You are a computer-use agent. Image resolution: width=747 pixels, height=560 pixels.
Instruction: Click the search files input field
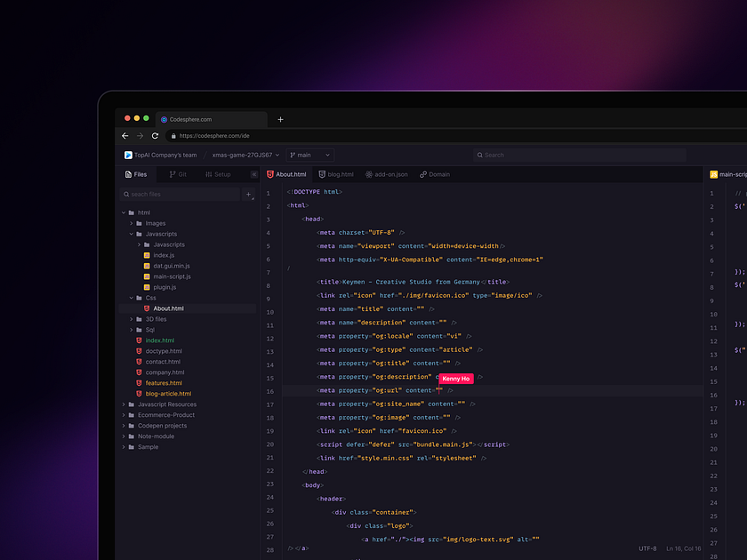pos(180,195)
